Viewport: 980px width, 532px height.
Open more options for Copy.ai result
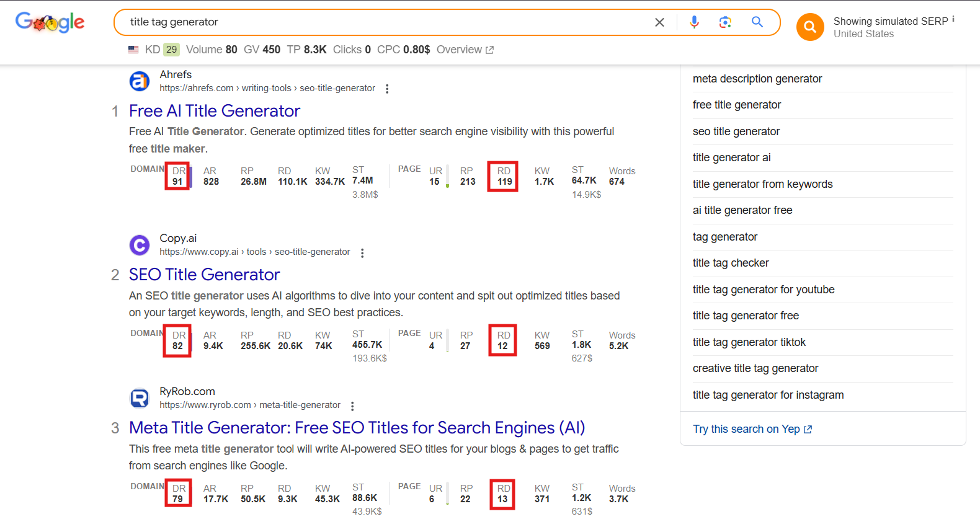tap(362, 253)
